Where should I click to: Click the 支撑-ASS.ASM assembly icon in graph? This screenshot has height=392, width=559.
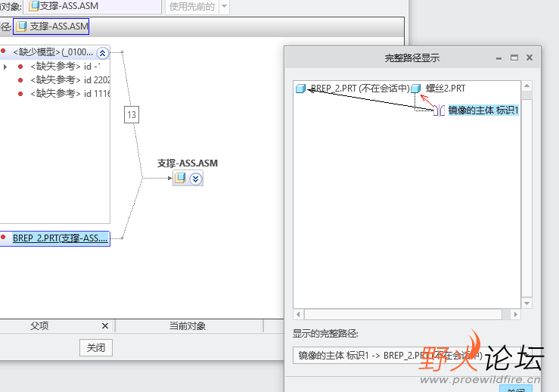[x=180, y=178]
